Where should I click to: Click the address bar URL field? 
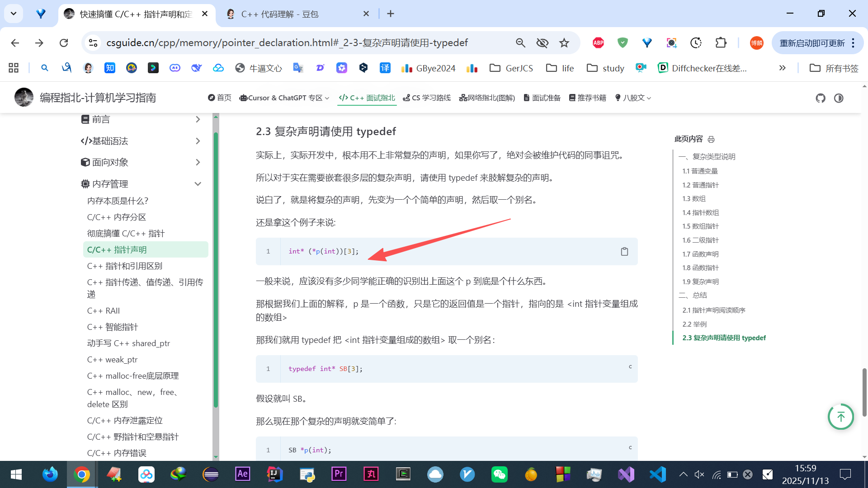click(287, 43)
